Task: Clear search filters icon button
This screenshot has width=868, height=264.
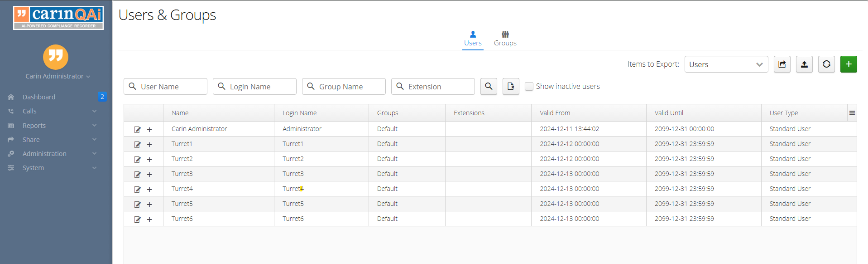Action: [x=511, y=86]
